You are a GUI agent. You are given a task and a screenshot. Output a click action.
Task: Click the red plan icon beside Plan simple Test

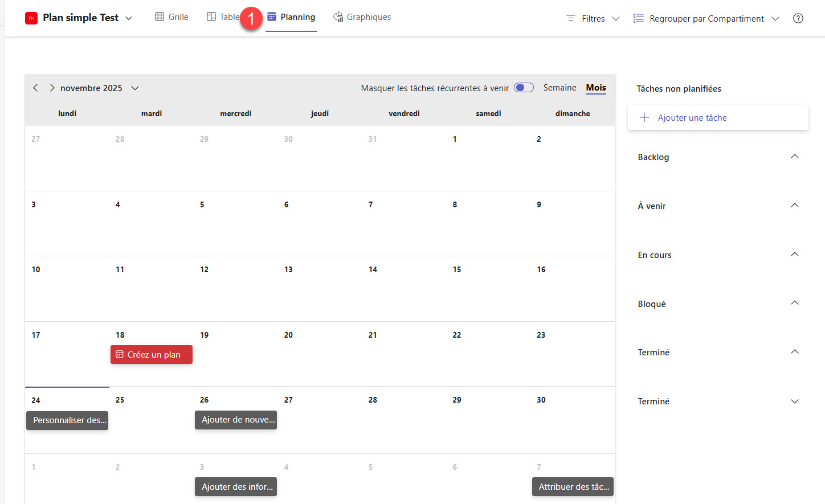click(31, 18)
